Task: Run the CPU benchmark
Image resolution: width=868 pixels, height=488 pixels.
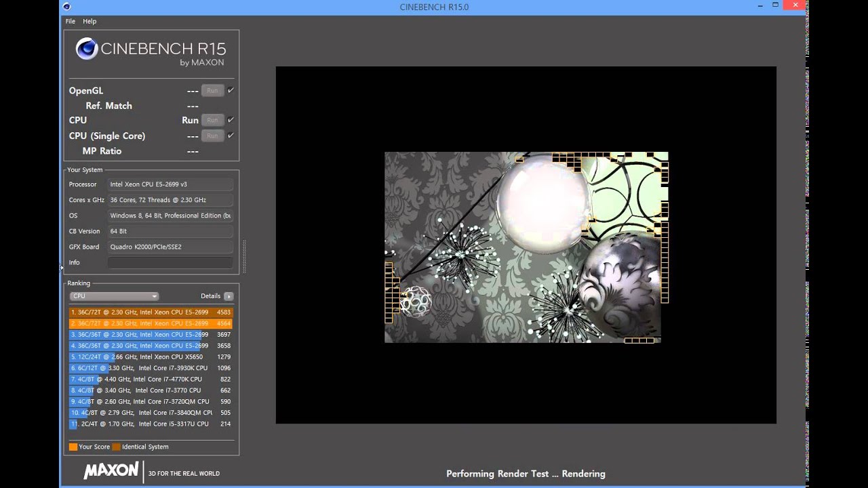Action: [212, 120]
